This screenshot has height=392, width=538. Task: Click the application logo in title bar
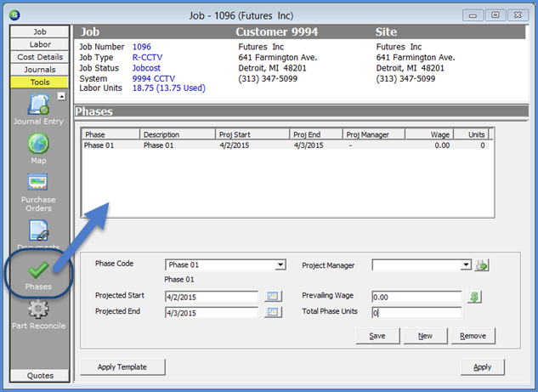pos(14,14)
